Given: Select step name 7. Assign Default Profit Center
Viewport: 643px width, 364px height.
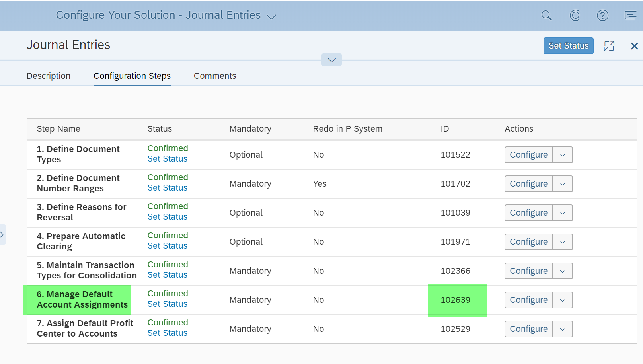Looking at the screenshot, I should coord(85,329).
